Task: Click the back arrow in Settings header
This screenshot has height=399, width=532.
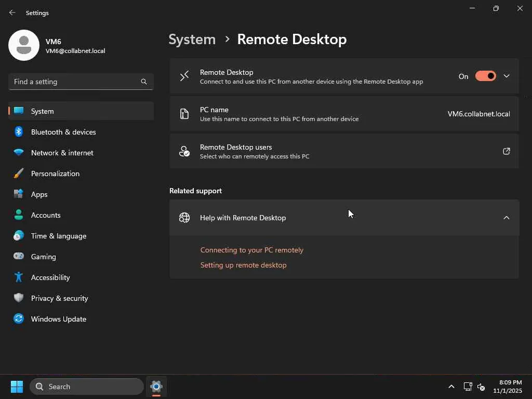Action: coord(12,12)
